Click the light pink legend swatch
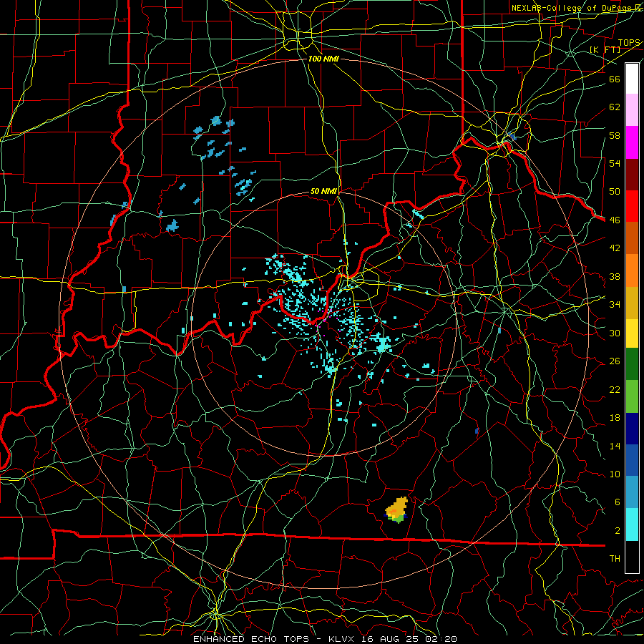 pyautogui.click(x=632, y=110)
